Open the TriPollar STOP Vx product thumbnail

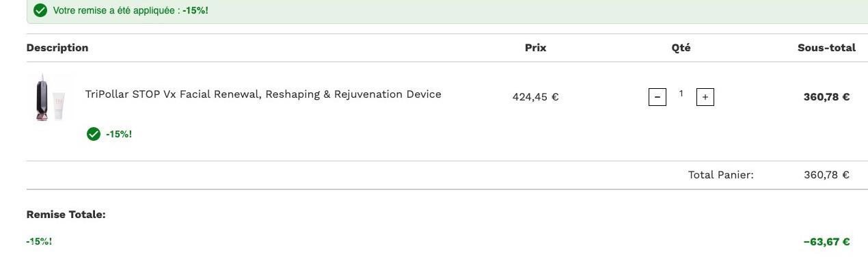(51, 97)
